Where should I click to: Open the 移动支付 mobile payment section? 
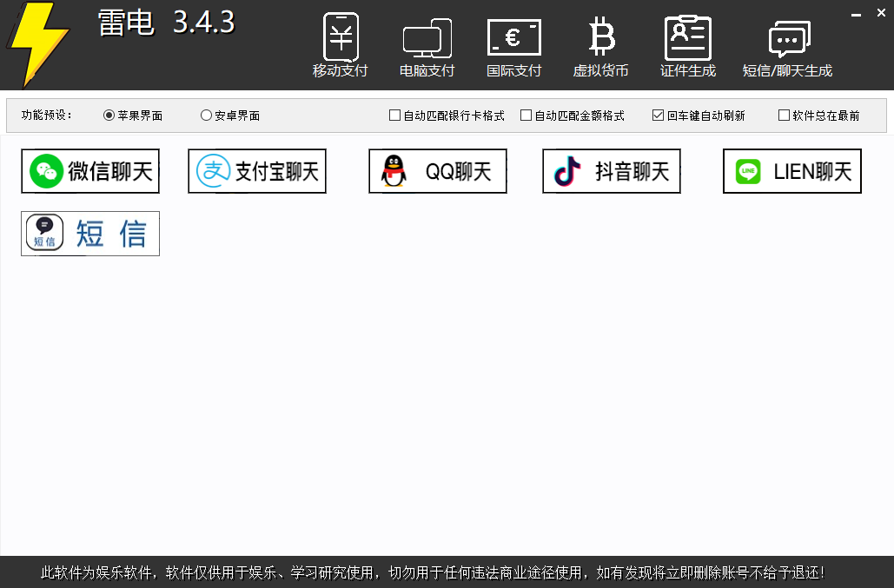coord(341,46)
